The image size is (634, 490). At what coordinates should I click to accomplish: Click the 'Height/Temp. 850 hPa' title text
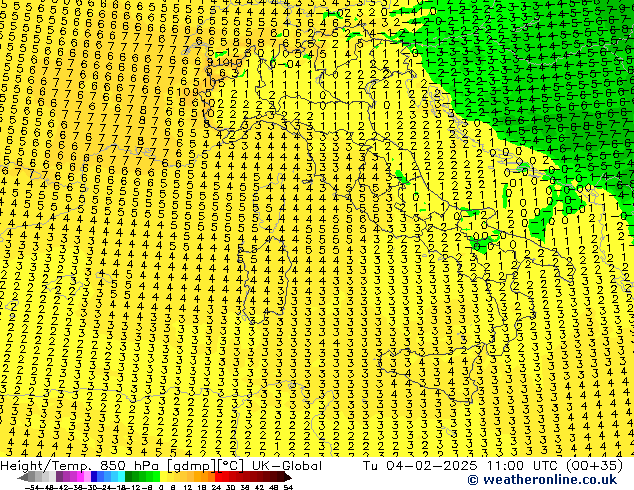(x=80, y=466)
